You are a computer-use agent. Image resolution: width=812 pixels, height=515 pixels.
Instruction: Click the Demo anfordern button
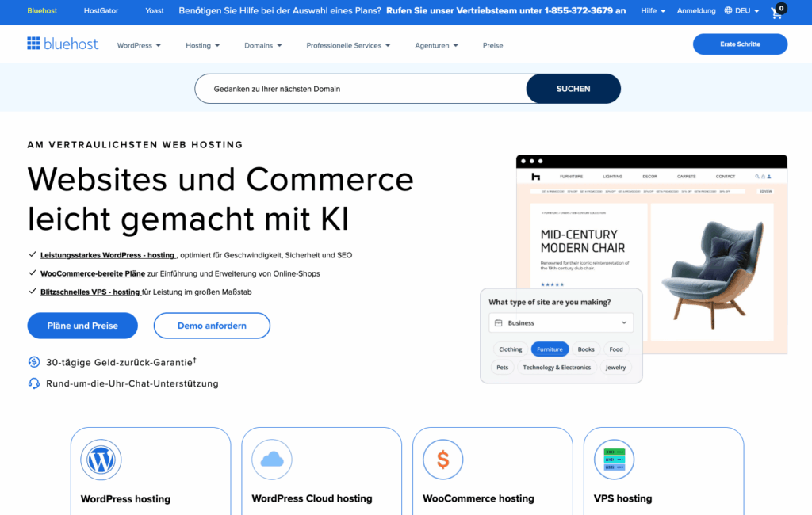pos(212,326)
